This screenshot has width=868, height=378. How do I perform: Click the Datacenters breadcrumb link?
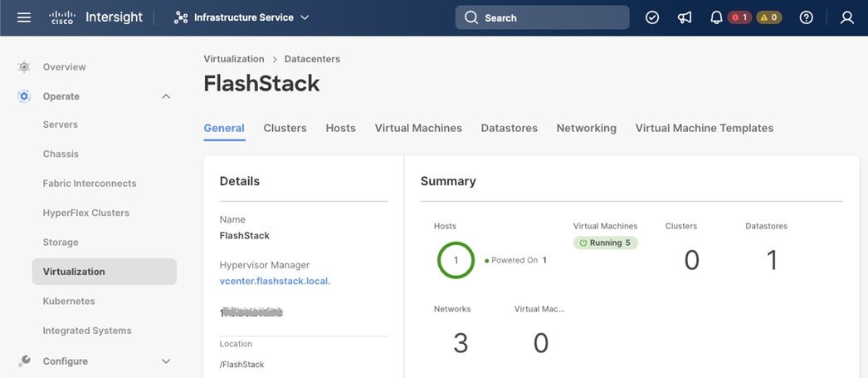point(312,59)
